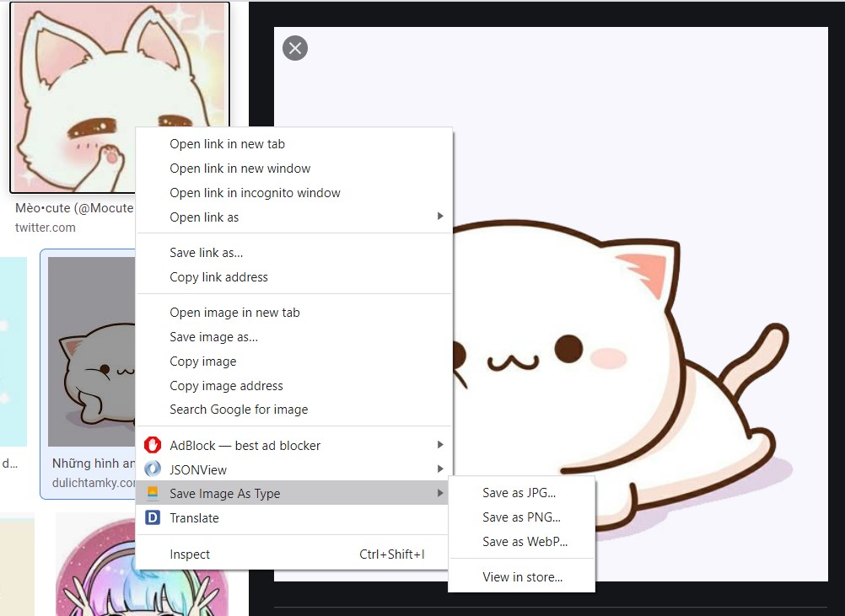Choose Open link in new tab

[293, 144]
